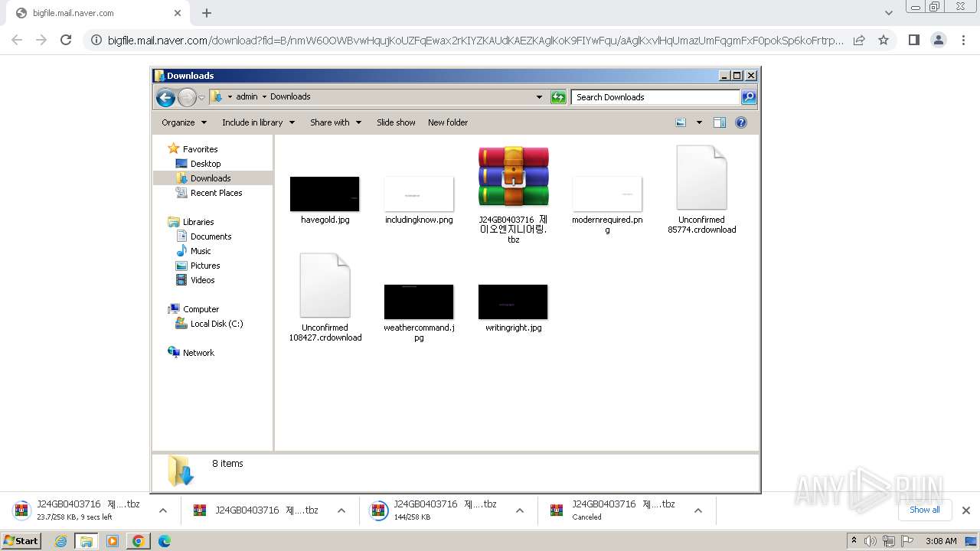Focus the Search Downloads field
Viewport: 980px width, 551px height.
[x=655, y=97]
